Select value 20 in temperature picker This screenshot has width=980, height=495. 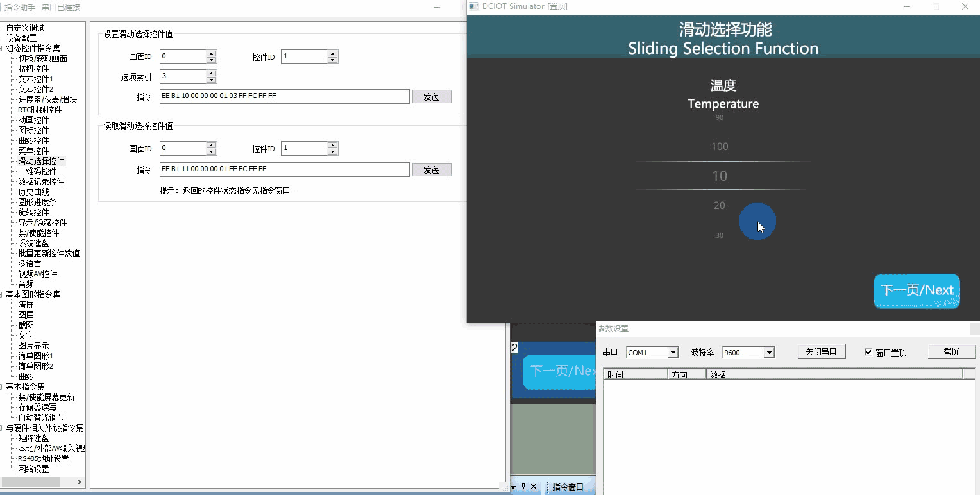click(x=720, y=206)
